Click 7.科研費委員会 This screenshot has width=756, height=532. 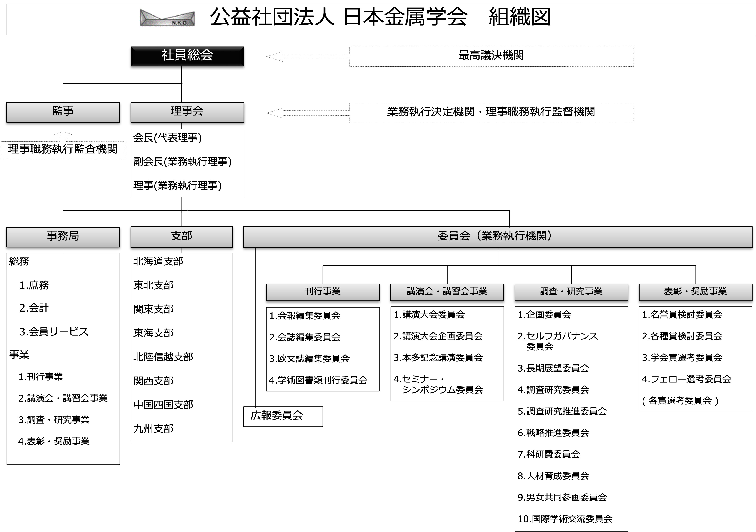pyautogui.click(x=549, y=455)
